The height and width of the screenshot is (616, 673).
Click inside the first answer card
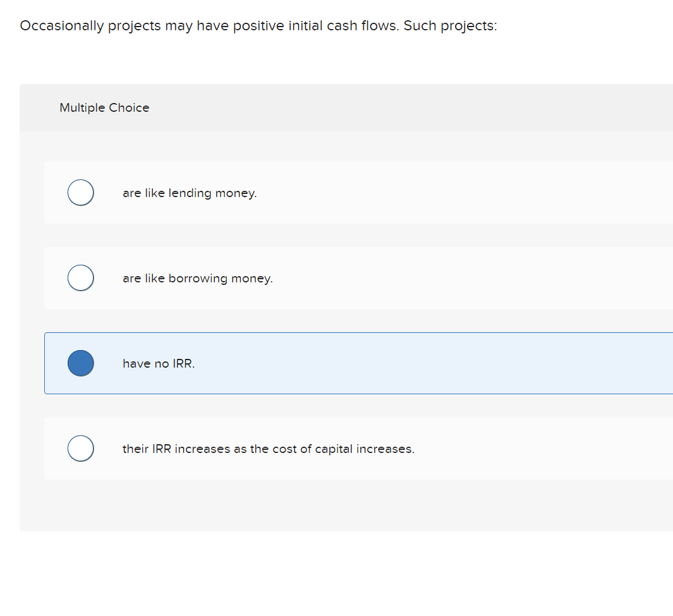(x=316, y=193)
